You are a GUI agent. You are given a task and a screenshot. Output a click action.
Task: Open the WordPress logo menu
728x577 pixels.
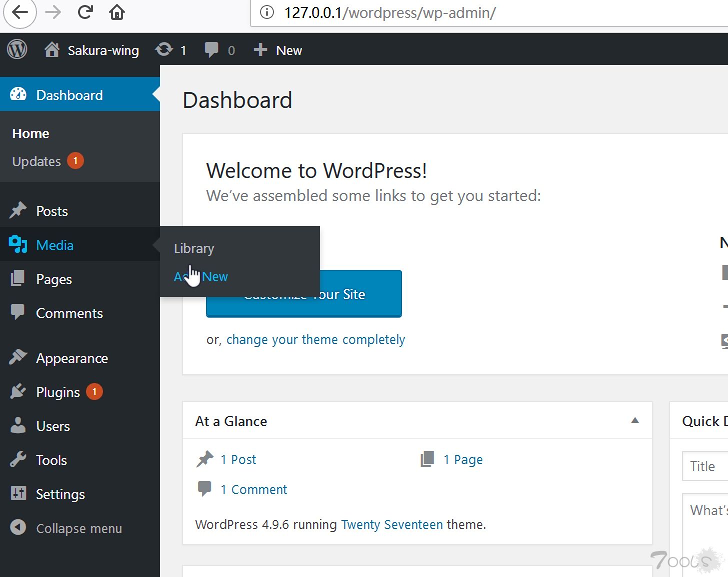click(17, 49)
